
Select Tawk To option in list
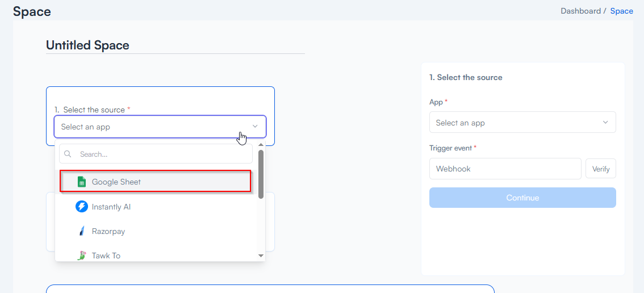106,256
